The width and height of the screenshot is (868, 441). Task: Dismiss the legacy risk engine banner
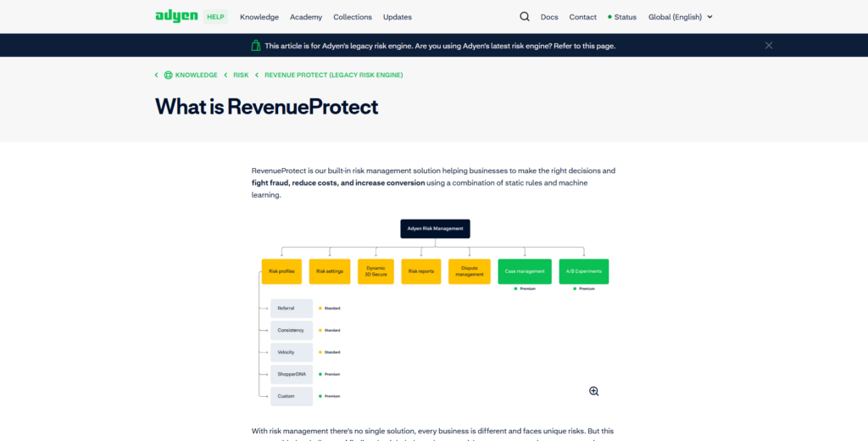click(x=768, y=46)
